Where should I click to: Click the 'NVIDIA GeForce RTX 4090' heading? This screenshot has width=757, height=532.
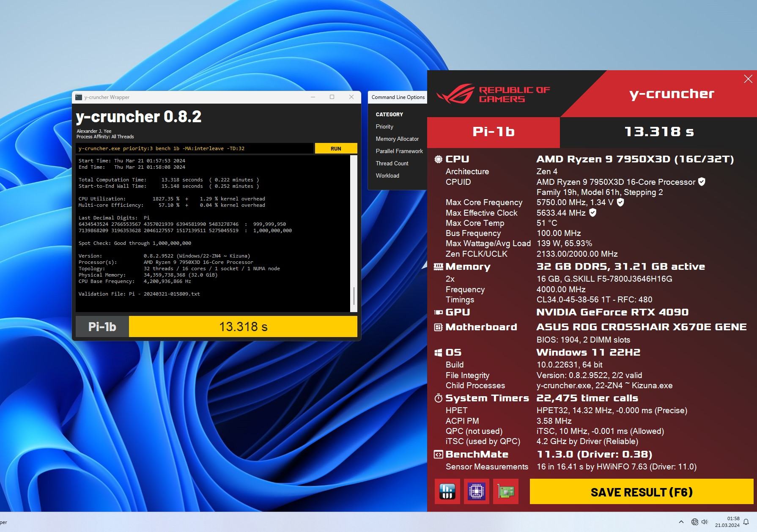click(x=612, y=313)
